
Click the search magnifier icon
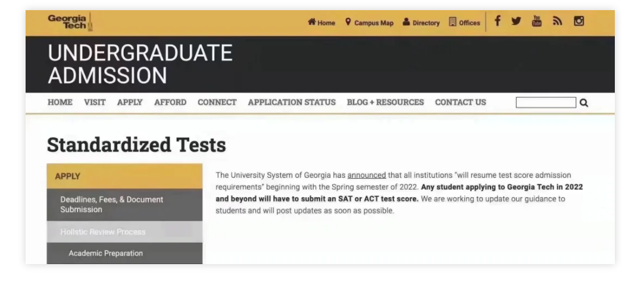coord(584,103)
